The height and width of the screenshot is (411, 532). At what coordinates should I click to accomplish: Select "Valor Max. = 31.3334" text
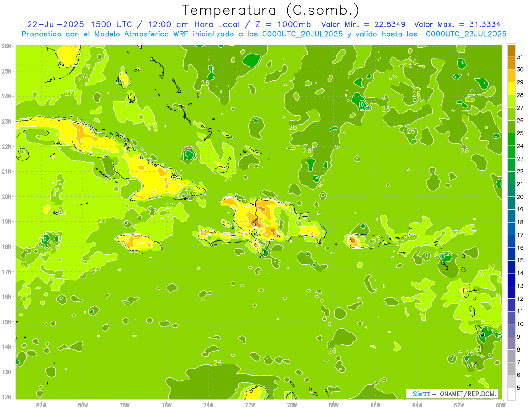pos(457,24)
